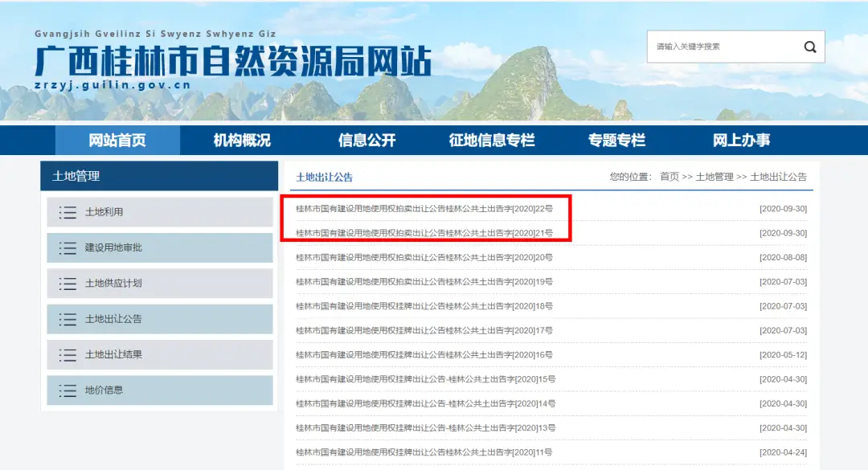This screenshot has height=470, width=868.
Task: Select 地价信息 in the sidebar
Action: [x=160, y=390]
